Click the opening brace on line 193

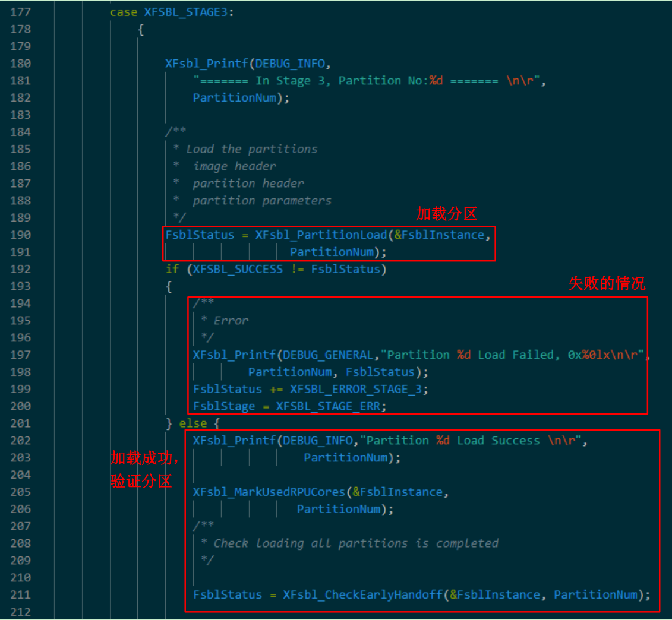pyautogui.click(x=168, y=287)
